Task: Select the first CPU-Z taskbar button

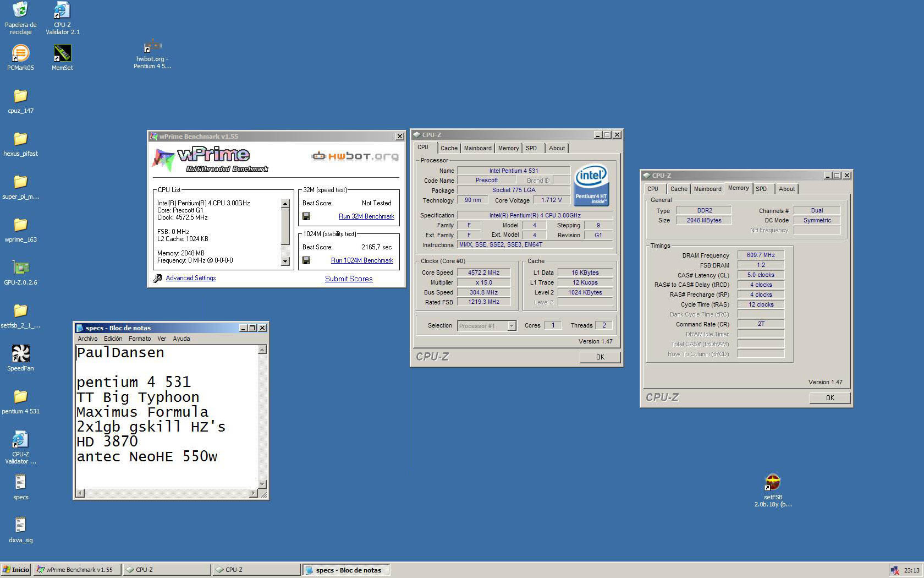Action: tap(167, 570)
